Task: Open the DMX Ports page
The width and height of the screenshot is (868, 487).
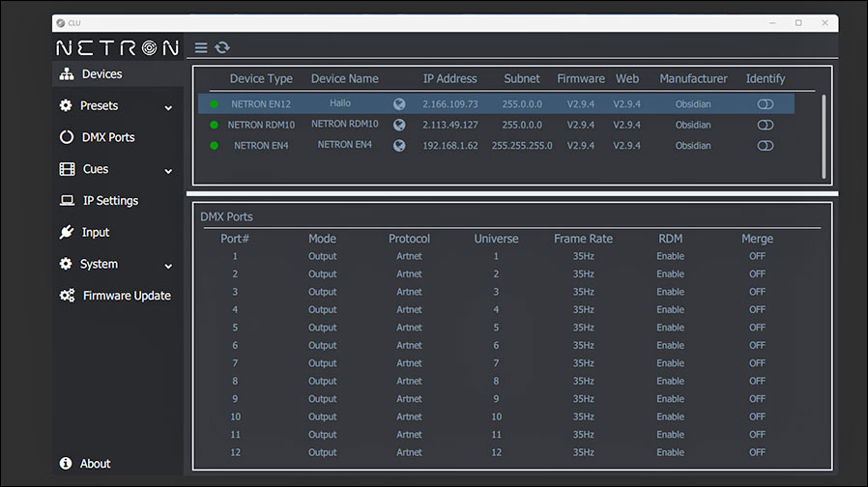Action: click(107, 137)
